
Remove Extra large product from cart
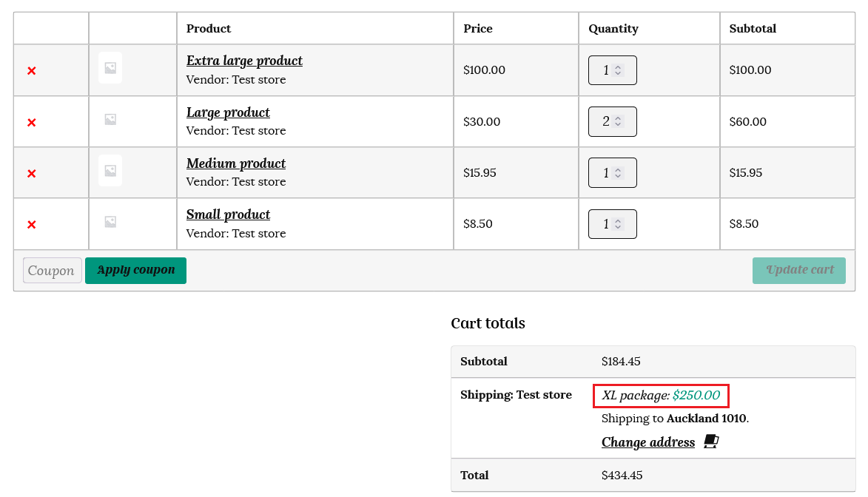click(x=32, y=71)
